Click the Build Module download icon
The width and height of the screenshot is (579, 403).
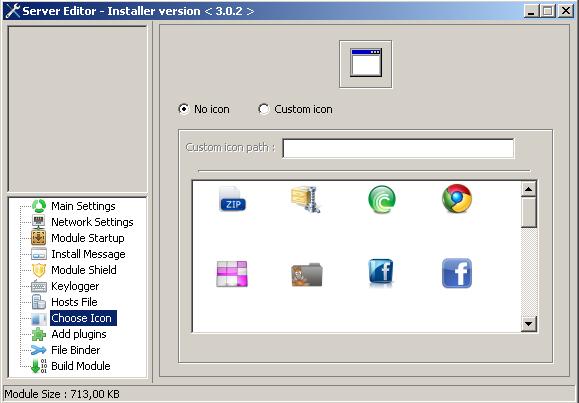pyautogui.click(x=39, y=366)
